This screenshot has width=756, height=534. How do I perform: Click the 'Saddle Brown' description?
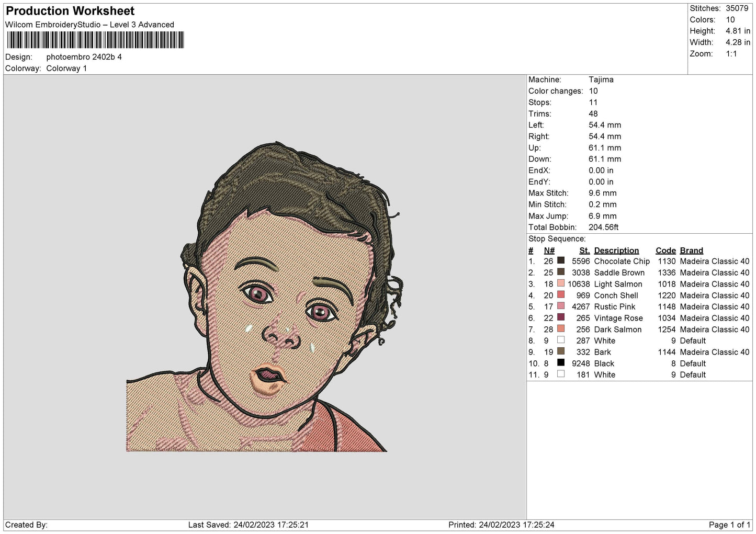[x=619, y=272]
